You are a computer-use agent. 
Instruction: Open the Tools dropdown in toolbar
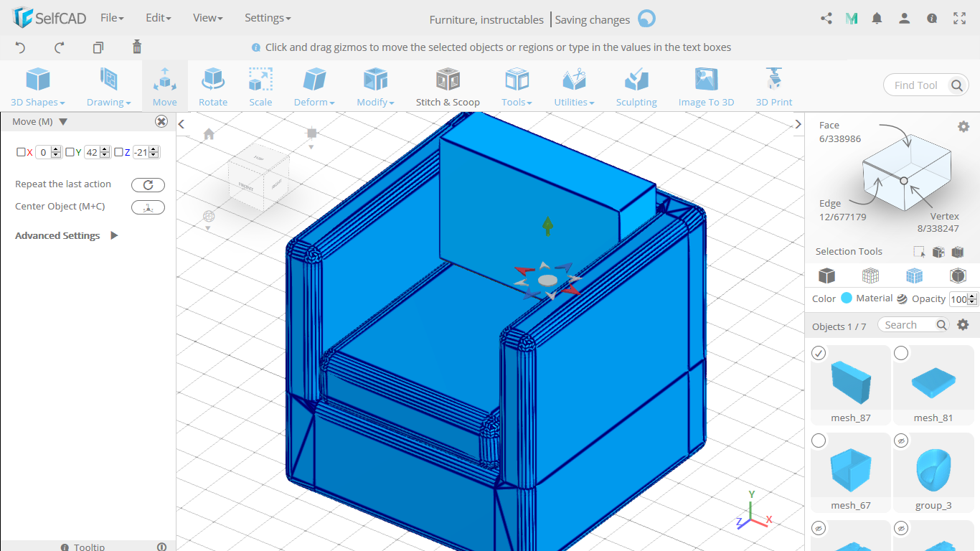coord(517,87)
